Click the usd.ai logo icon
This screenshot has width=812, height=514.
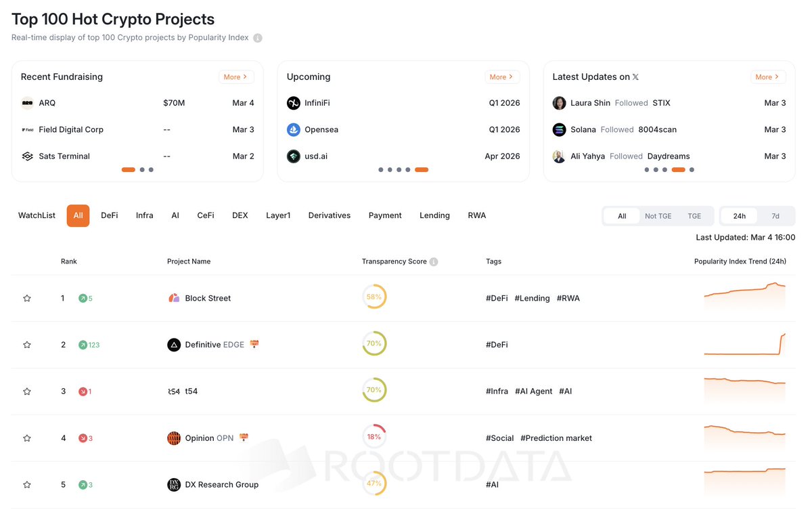[294, 156]
